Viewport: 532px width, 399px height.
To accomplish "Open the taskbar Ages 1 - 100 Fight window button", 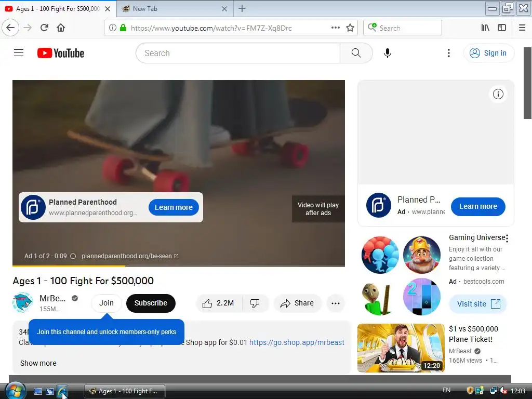I will coord(125,391).
